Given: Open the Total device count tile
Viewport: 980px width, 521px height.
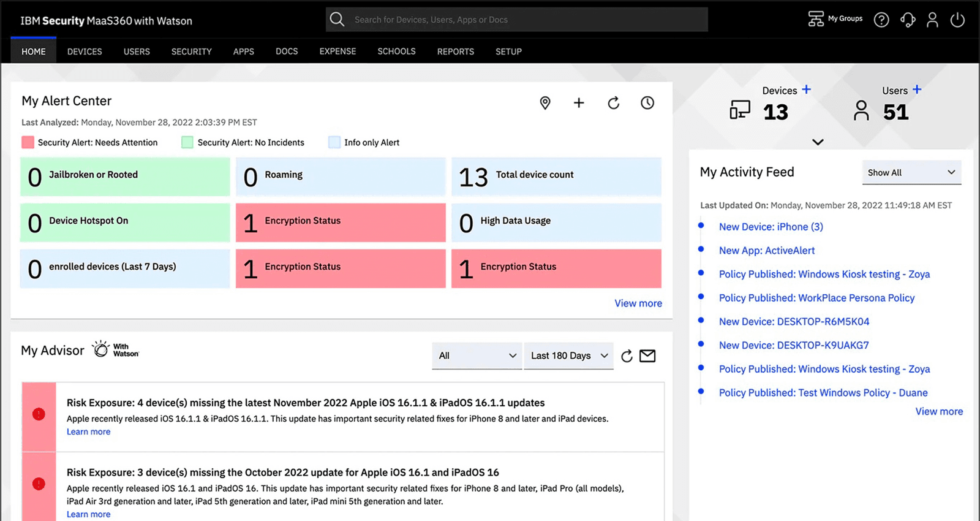Looking at the screenshot, I should pos(556,177).
